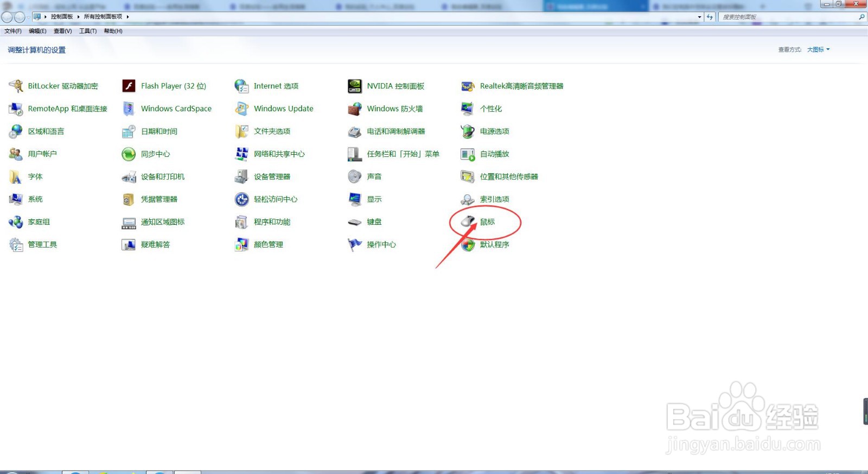Open the 查看(V) menu
The image size is (868, 474).
[x=63, y=31]
